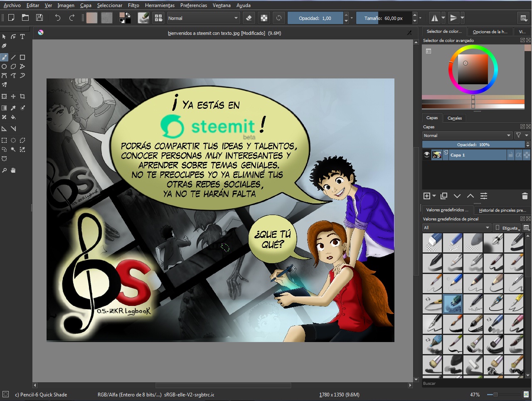Select the Text tool in toolbox

pos(22,37)
